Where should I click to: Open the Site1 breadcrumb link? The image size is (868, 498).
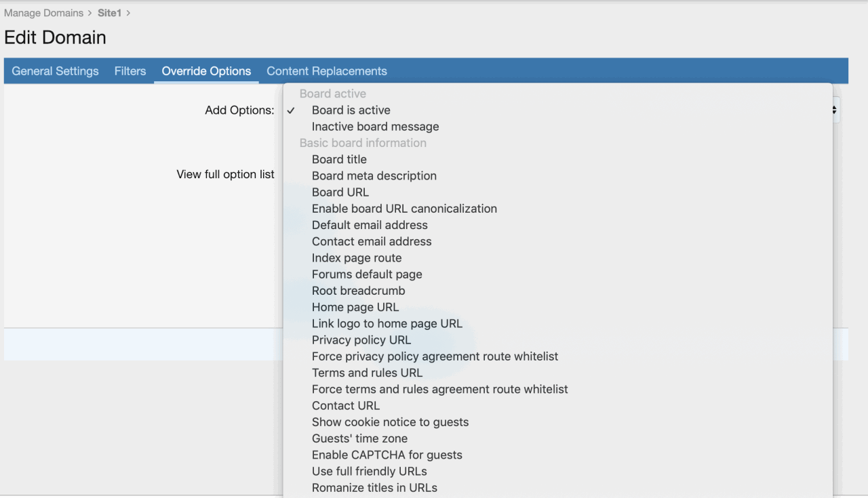coord(109,13)
